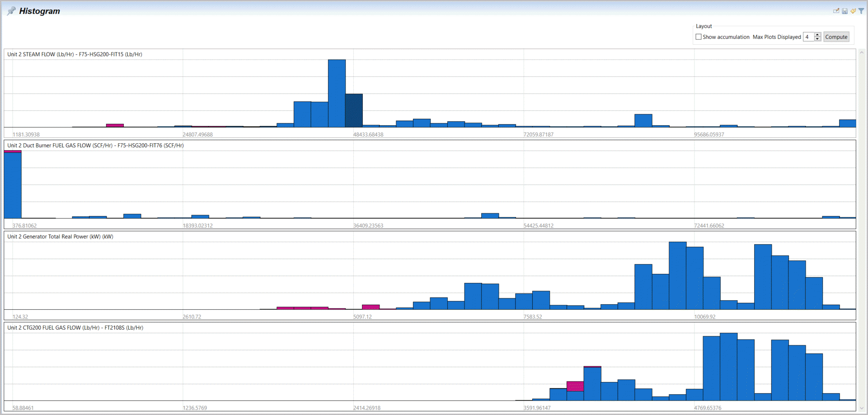Increase Max Plots Displayed with up arrow
This screenshot has width=868, height=415.
click(x=817, y=35)
